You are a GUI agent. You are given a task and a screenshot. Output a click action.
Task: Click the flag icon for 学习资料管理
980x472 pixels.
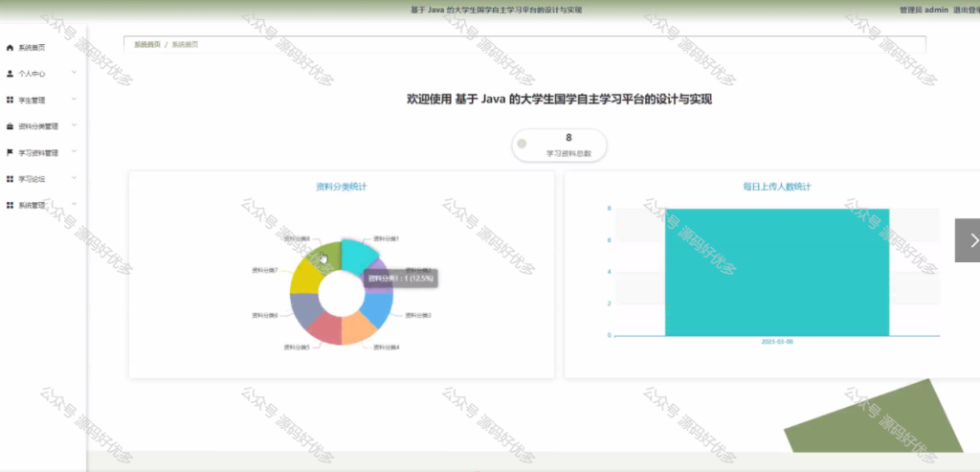pos(10,152)
